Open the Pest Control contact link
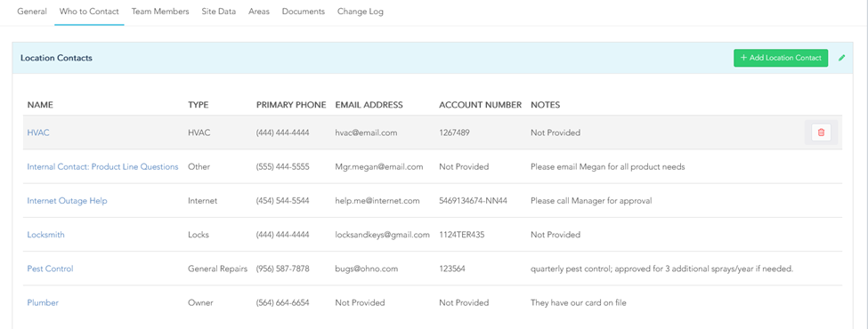Screen dimensions: 868x329 point(51,269)
